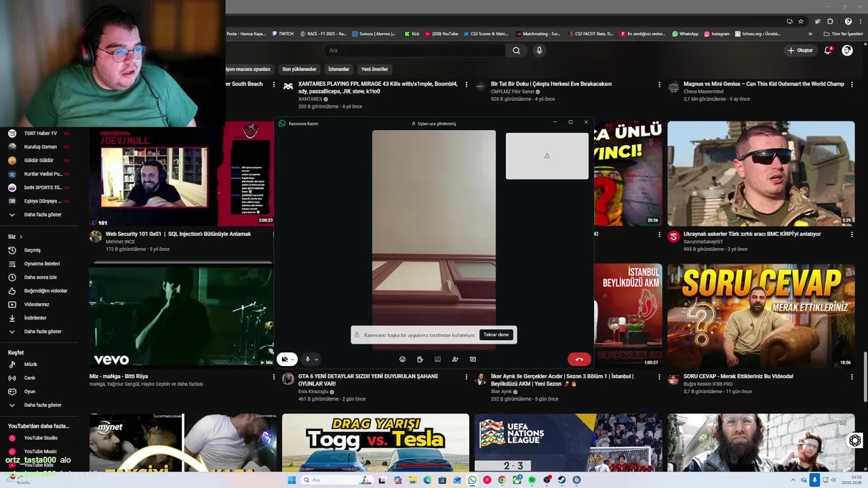Open options menu for XANTARES video
868x488 pixels.
point(467,85)
